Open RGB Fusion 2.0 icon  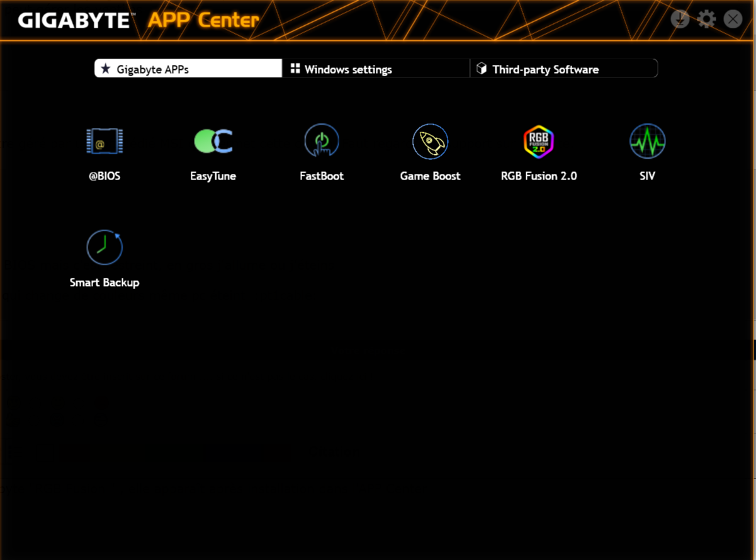click(539, 141)
